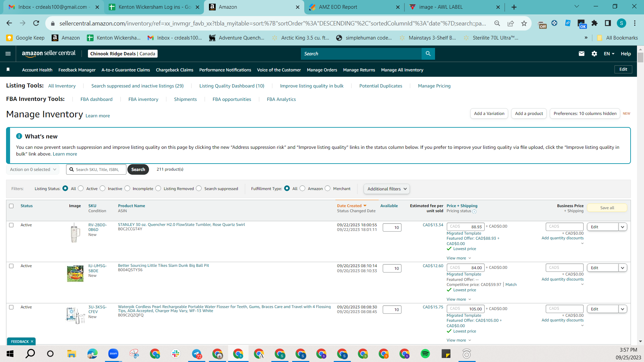Open the Chrome extensions puzzle icon
Viewport: 644px width, 362px height.
pyautogui.click(x=594, y=23)
